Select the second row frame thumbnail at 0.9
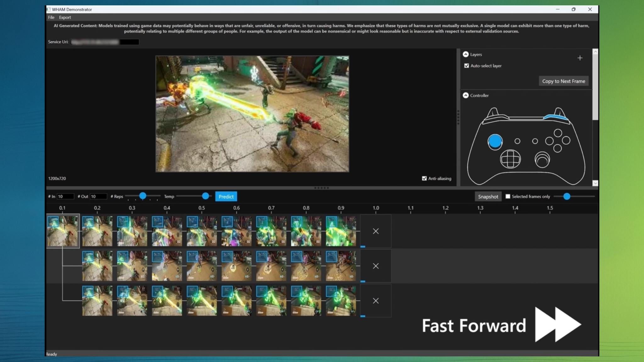Image resolution: width=644 pixels, height=362 pixels. 341,266
